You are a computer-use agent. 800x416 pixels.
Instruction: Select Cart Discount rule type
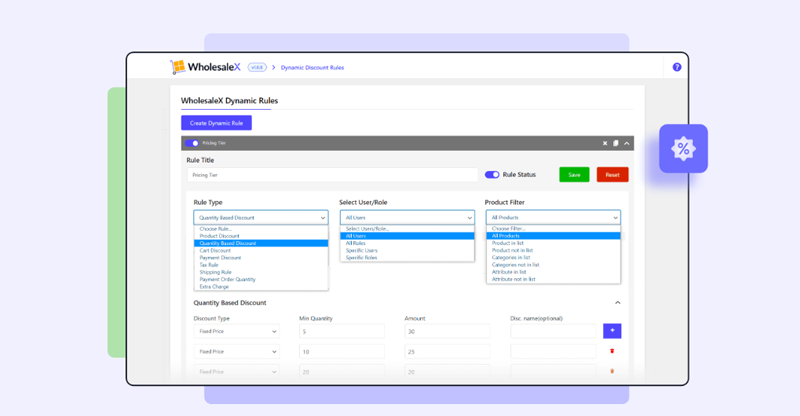[261, 251]
